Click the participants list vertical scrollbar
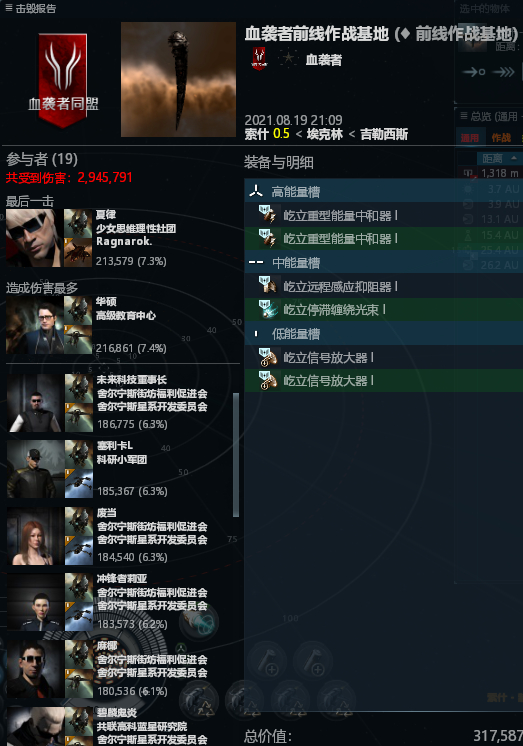The width and height of the screenshot is (523, 746). pos(236,455)
